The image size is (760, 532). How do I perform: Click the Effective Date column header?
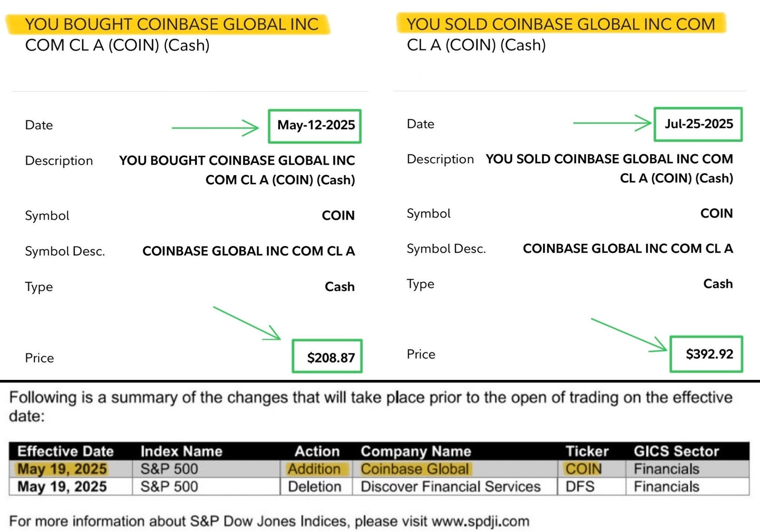tap(65, 451)
